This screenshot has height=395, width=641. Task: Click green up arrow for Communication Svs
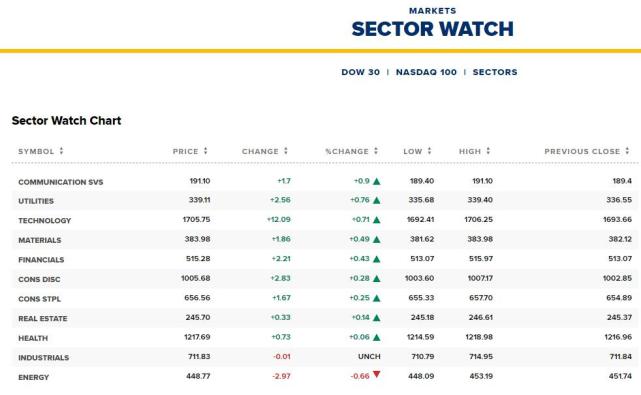point(377,181)
